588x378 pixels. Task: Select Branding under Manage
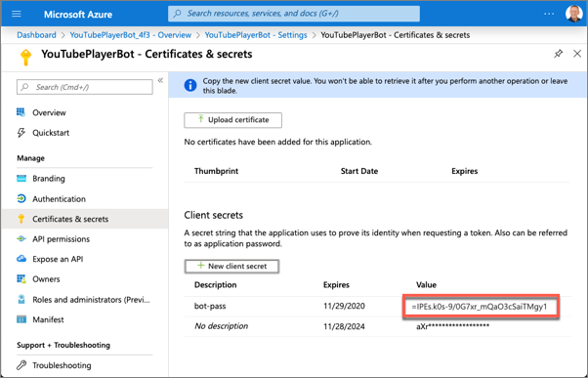(49, 179)
